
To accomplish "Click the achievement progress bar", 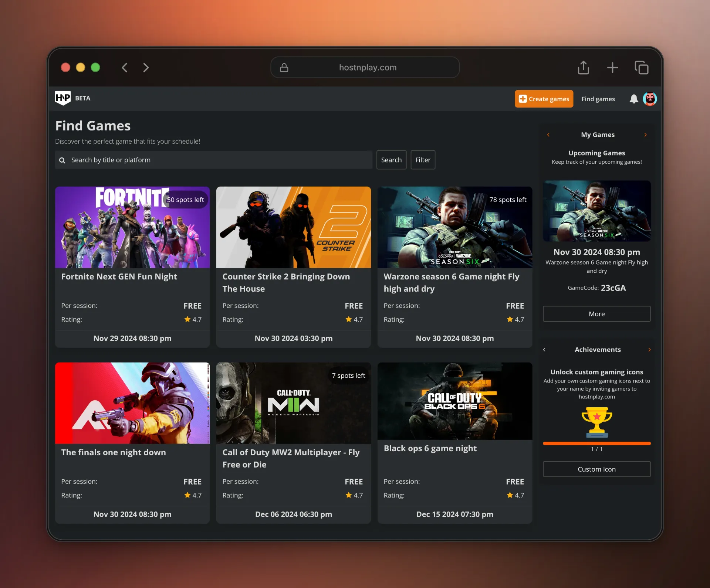I will 597,443.
